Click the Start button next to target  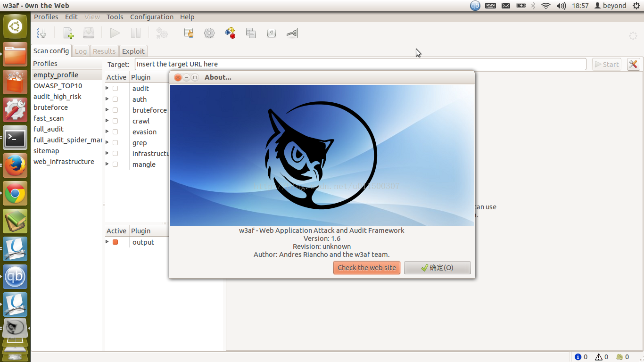pos(606,65)
